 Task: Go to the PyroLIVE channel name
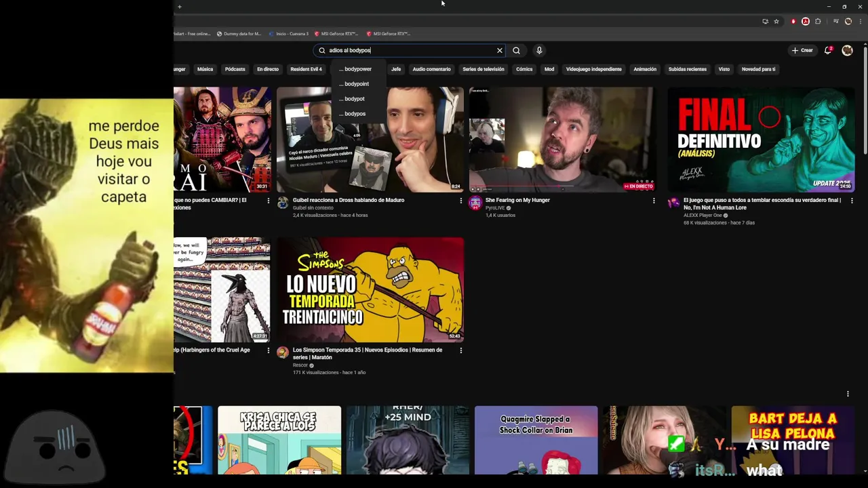point(495,207)
